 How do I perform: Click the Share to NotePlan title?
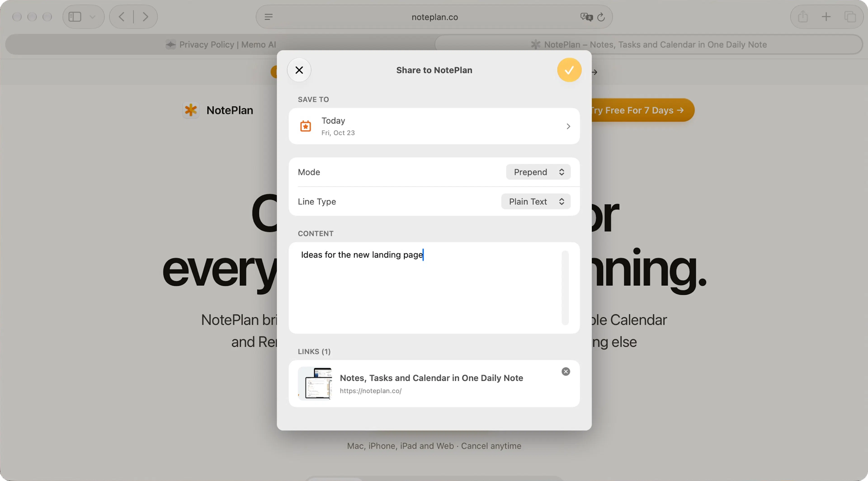(x=434, y=70)
